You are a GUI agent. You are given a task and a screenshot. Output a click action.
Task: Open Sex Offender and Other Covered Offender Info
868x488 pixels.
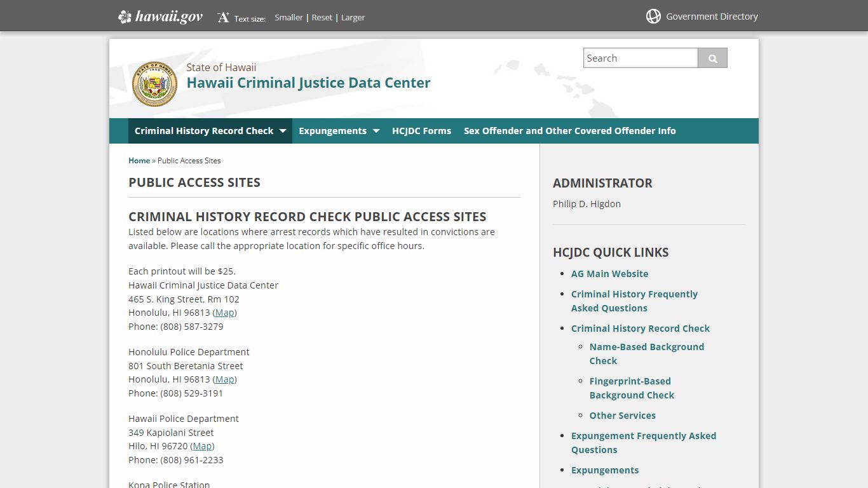(570, 131)
